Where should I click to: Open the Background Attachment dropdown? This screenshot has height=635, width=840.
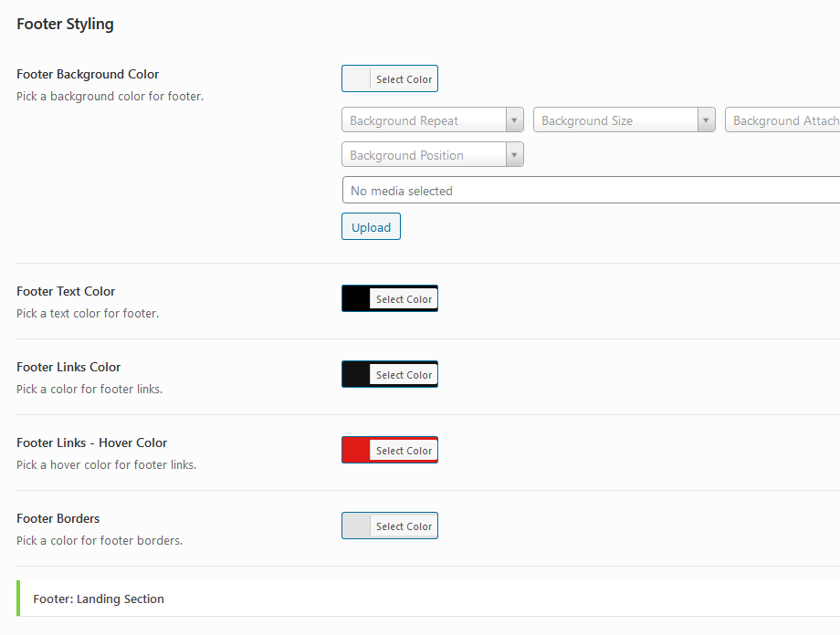(785, 120)
